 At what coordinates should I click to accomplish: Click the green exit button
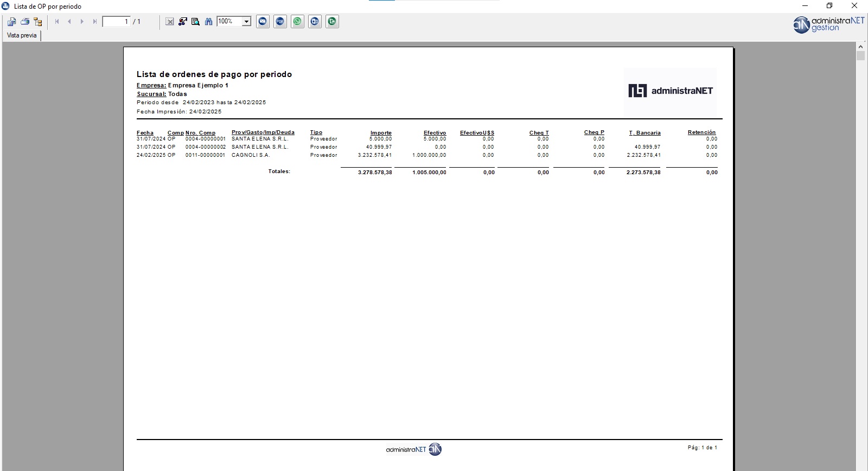(x=333, y=22)
